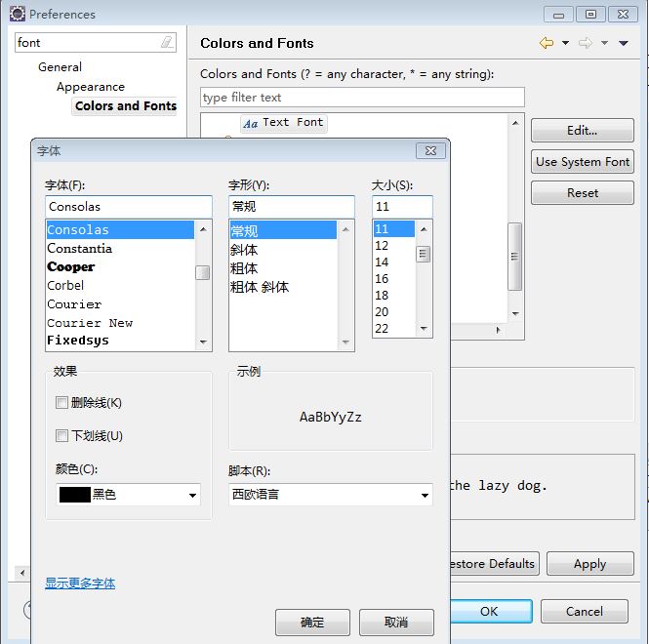
Task: Click Colors and Fonts tree scroll up arrow
Action: pyautogui.click(x=515, y=123)
